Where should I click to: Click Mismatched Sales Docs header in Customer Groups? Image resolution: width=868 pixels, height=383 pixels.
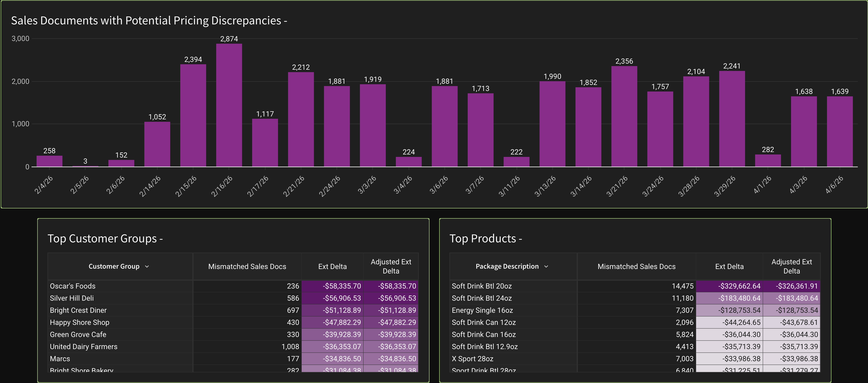247,267
